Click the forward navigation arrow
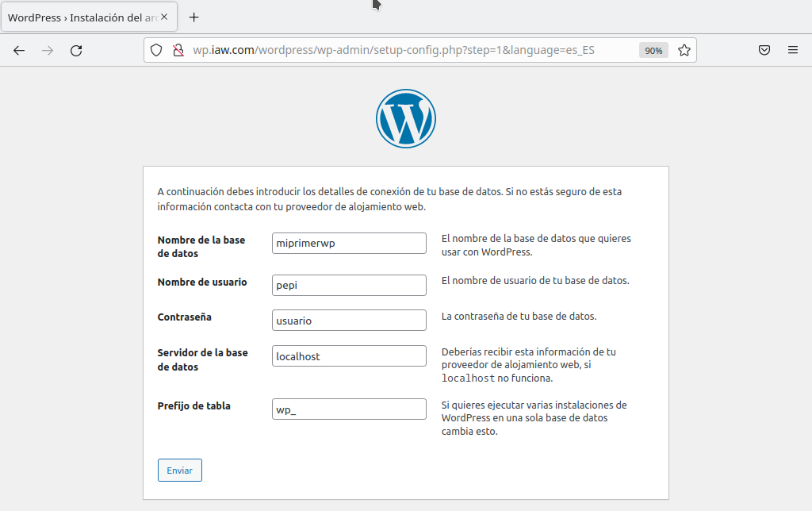This screenshot has width=812, height=511. click(48, 50)
